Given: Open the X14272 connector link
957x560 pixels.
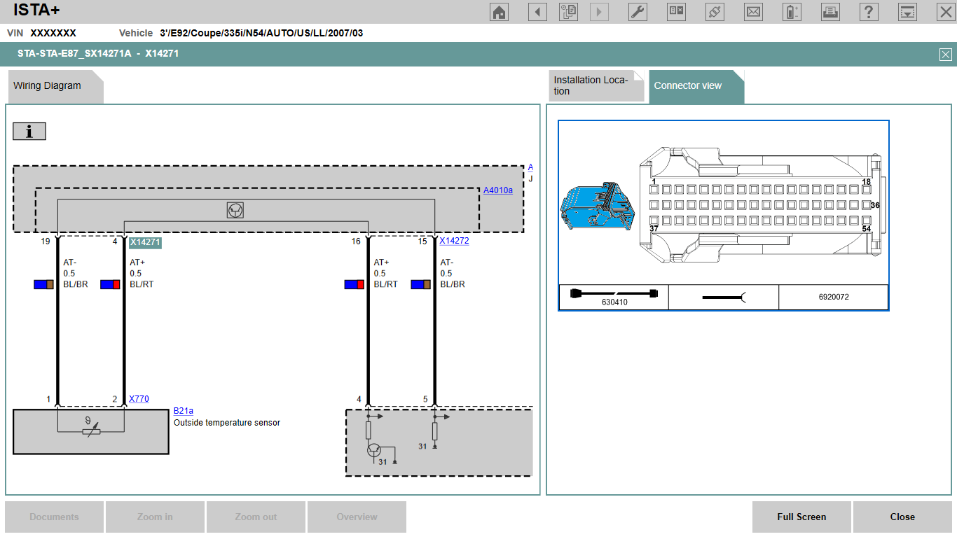Looking at the screenshot, I should [x=454, y=241].
